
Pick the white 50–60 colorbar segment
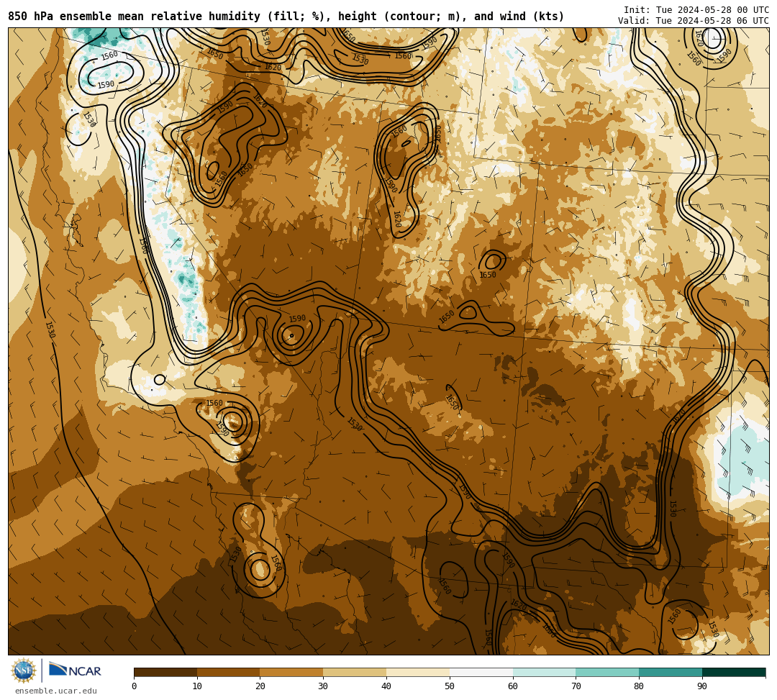coord(481,672)
